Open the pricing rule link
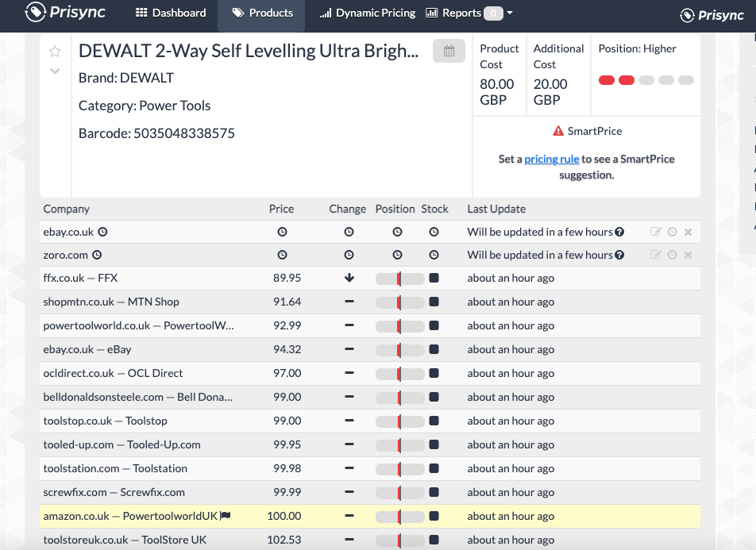The width and height of the screenshot is (756, 550). [552, 159]
